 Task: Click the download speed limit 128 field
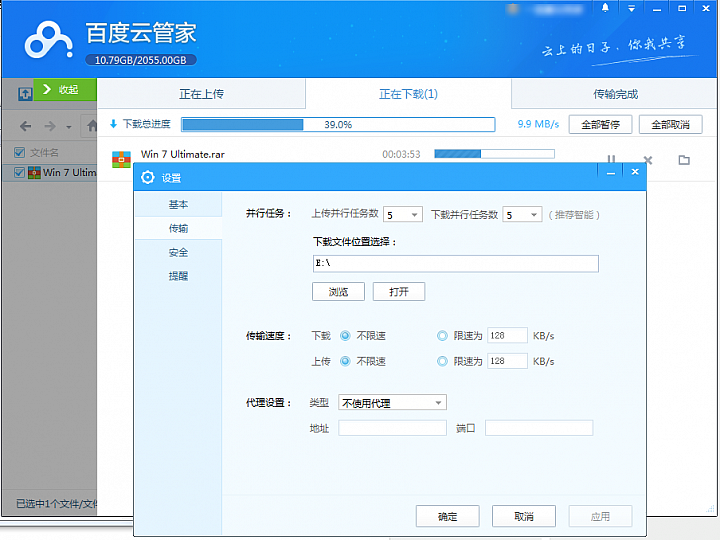point(507,336)
